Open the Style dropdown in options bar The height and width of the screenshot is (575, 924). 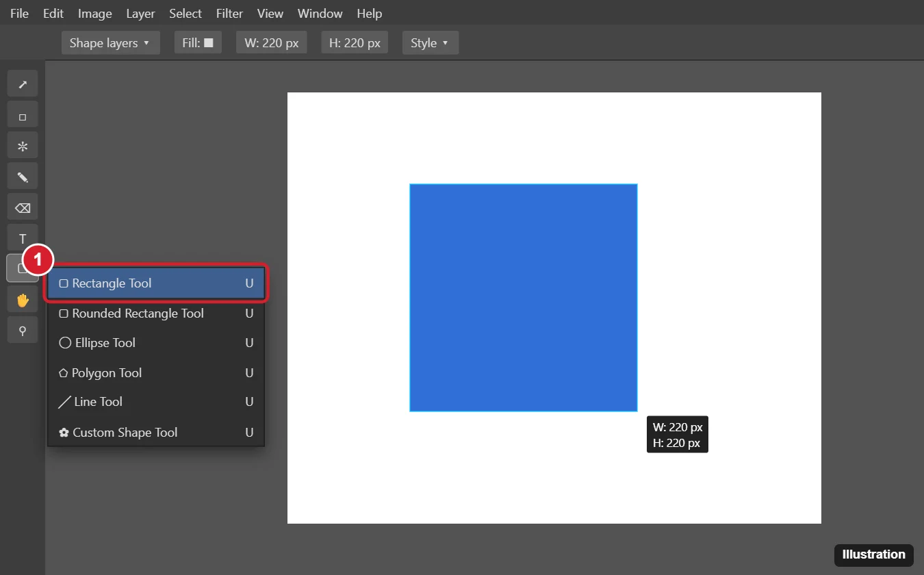tap(431, 42)
